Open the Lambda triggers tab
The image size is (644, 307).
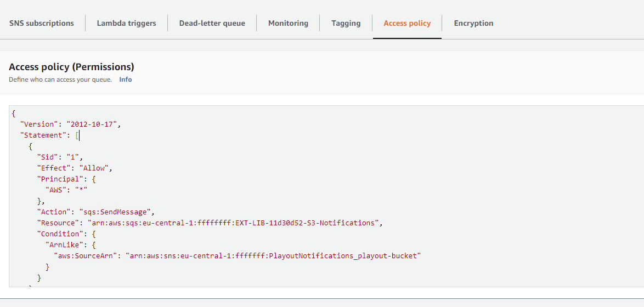tap(126, 23)
